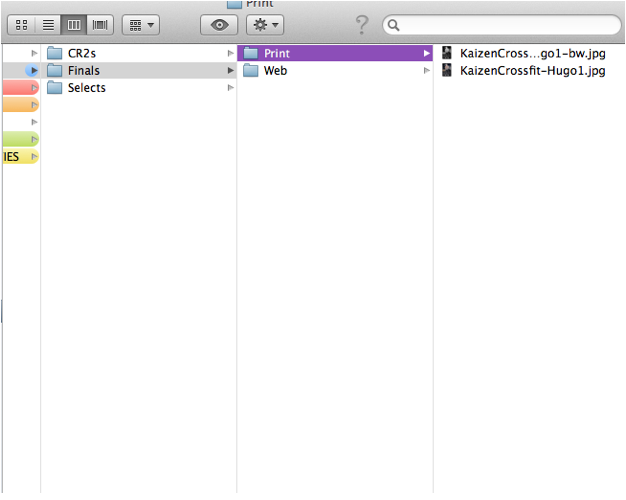Click the arrow beside the Selects folder

231,88
